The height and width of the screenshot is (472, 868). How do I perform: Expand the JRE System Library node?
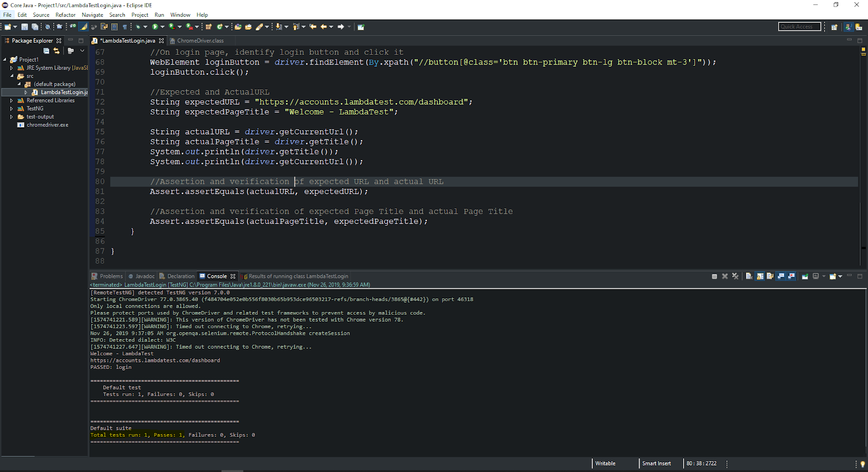tap(11, 68)
